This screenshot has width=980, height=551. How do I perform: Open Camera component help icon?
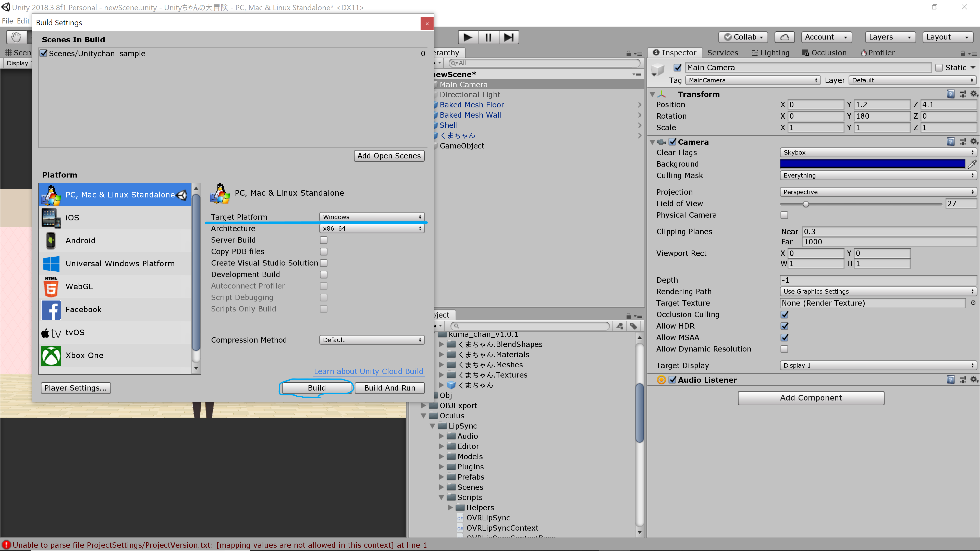tap(950, 142)
